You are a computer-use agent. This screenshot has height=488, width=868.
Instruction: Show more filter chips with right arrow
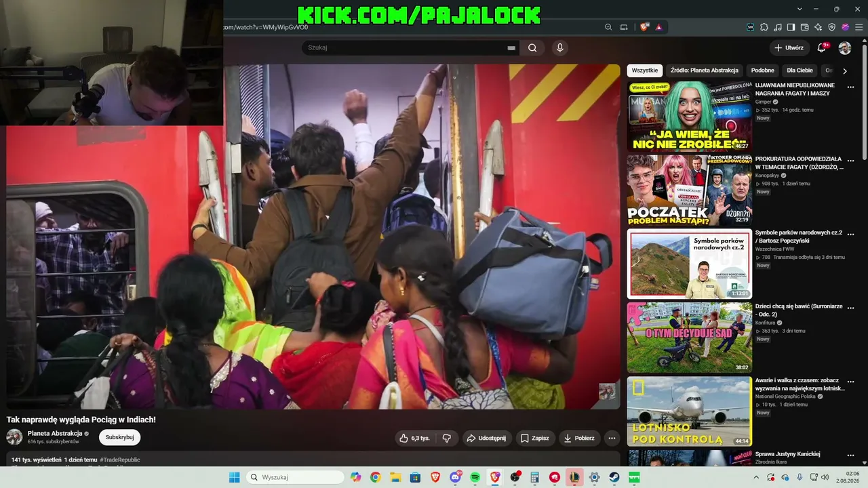tap(845, 70)
